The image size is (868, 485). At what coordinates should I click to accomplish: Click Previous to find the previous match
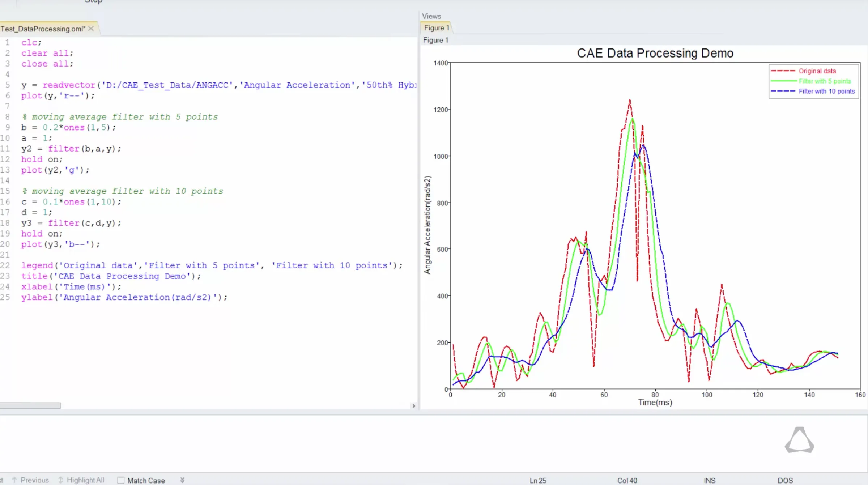(34, 480)
